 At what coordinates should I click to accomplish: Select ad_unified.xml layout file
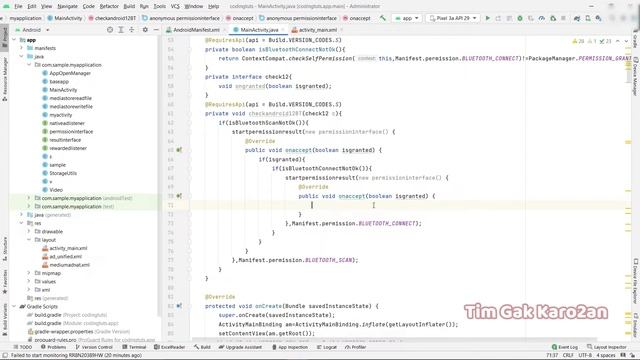[x=62, y=256]
